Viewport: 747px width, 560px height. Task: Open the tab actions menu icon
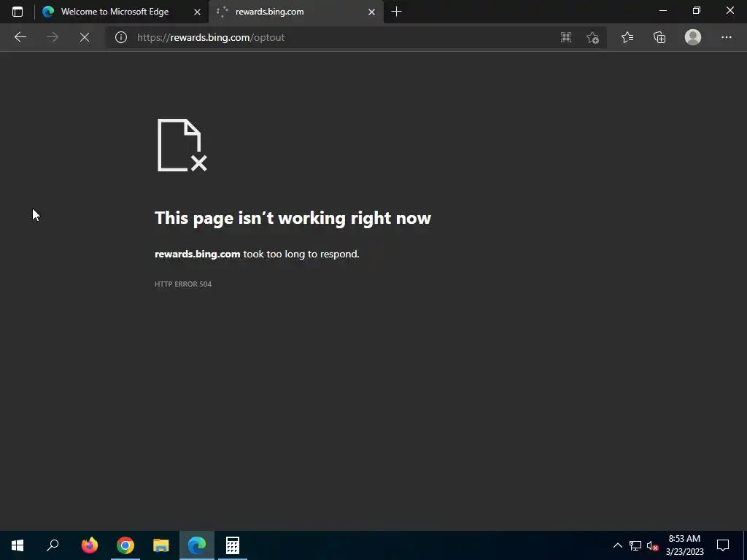click(18, 12)
